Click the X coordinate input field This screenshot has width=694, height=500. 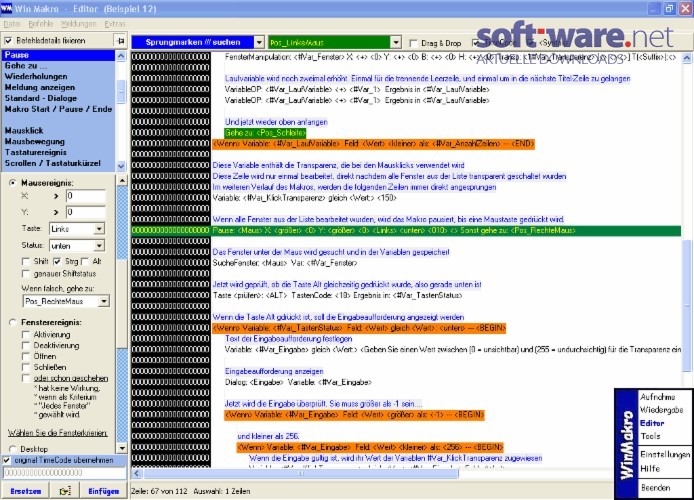(86, 196)
